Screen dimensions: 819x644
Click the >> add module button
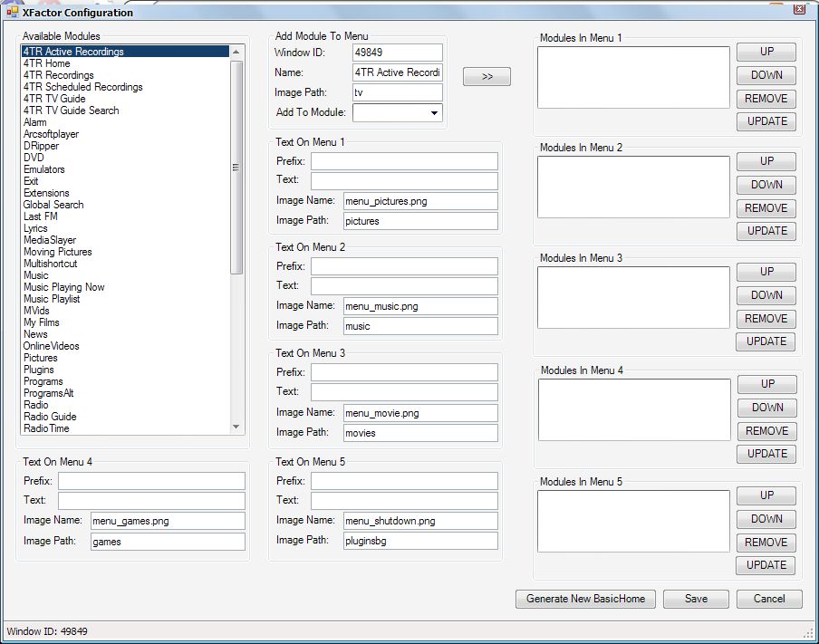pos(487,77)
